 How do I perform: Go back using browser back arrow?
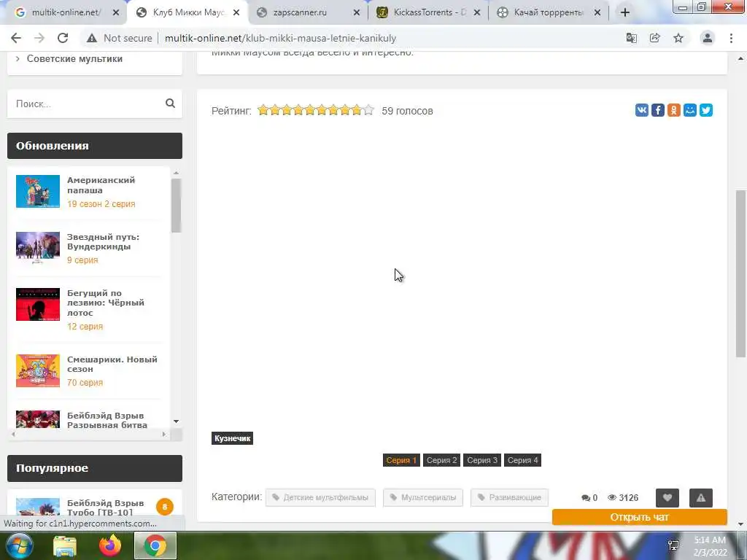click(x=16, y=38)
